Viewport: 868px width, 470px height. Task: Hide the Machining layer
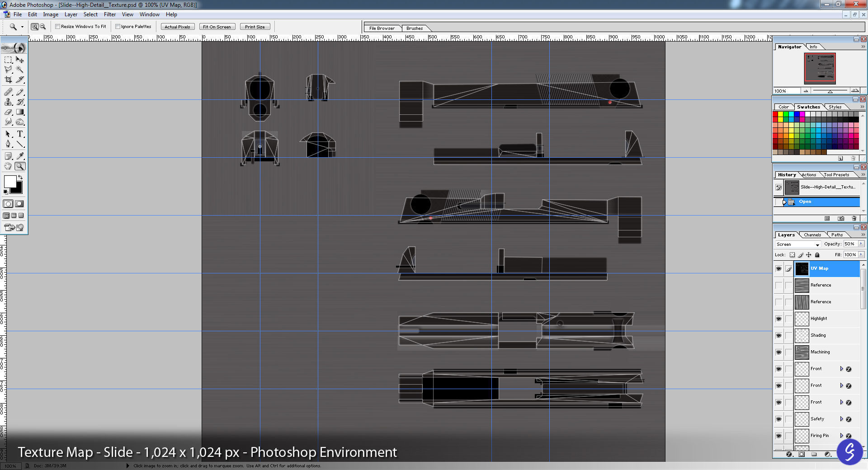(x=778, y=352)
